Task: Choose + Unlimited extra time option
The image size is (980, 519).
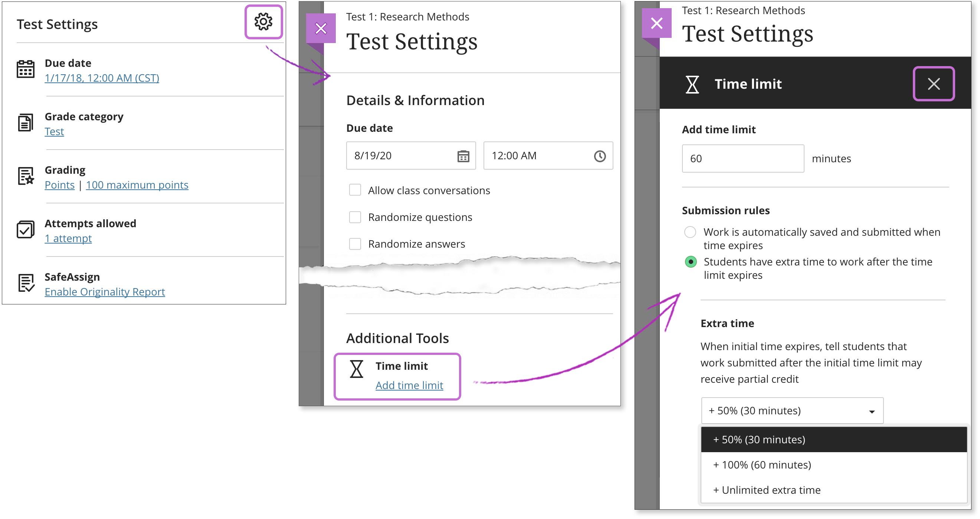Action: [x=833, y=490]
